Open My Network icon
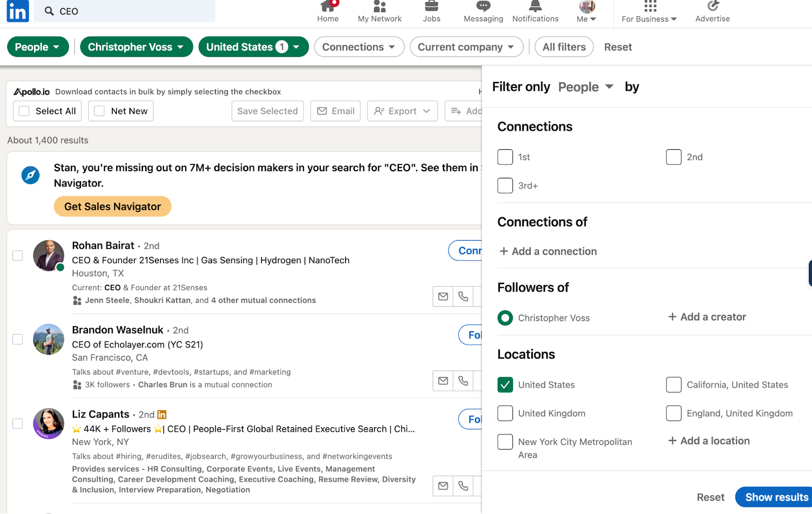Viewport: 812px width, 514px height. point(380,6)
